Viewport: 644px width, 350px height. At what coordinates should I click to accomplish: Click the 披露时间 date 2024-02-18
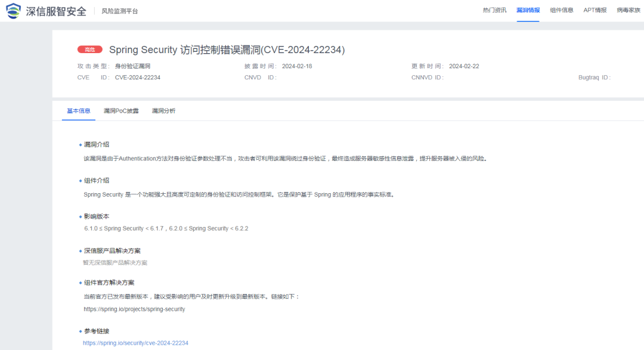point(297,66)
